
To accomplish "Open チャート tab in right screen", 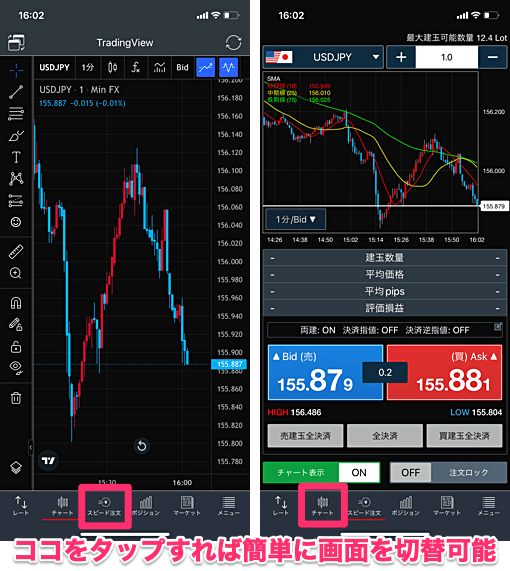I will pos(322,506).
